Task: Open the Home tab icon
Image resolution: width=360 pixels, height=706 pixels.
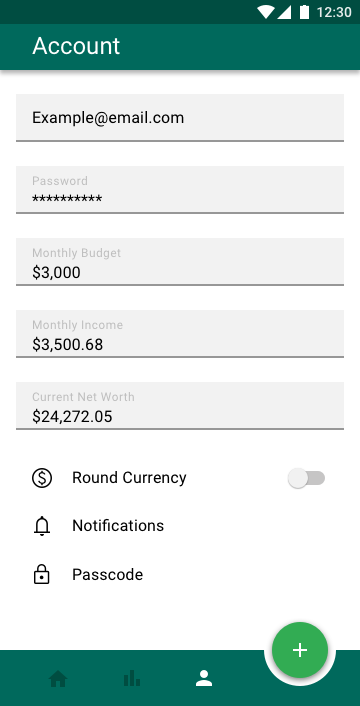Action: pyautogui.click(x=58, y=679)
